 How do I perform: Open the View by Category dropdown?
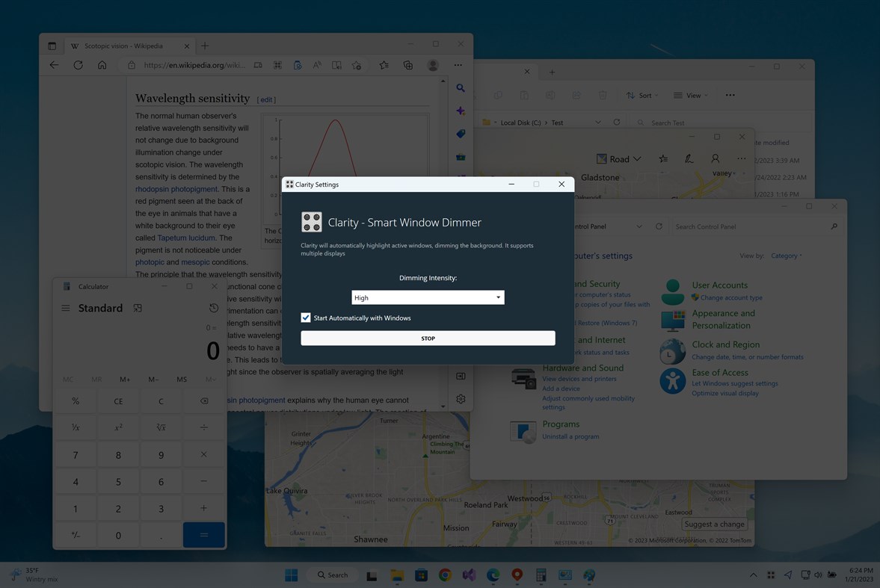[787, 256]
